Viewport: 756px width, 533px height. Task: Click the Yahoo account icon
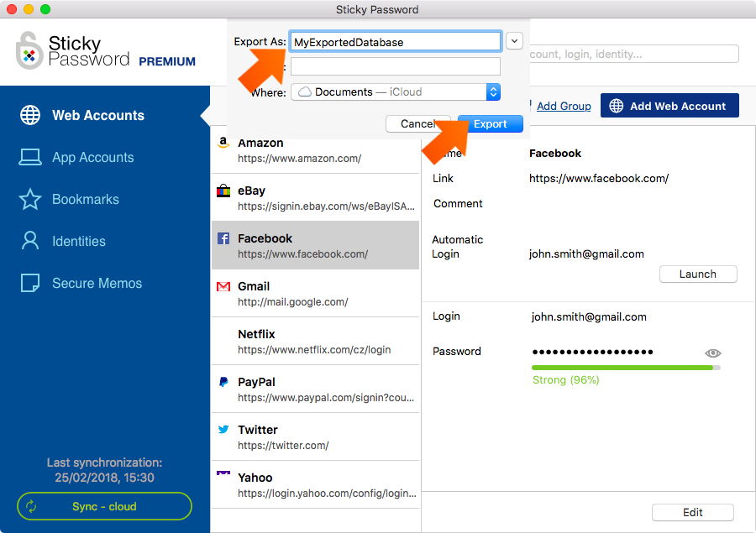coord(223,473)
